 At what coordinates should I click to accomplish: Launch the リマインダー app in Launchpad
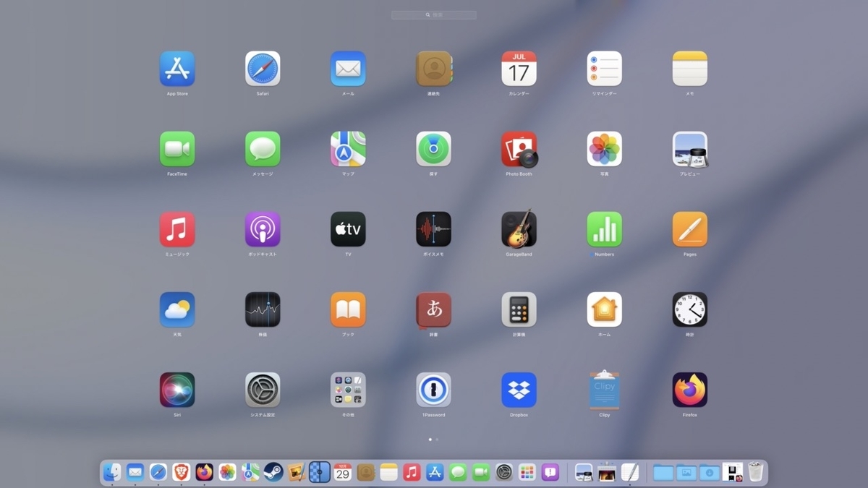coord(604,69)
